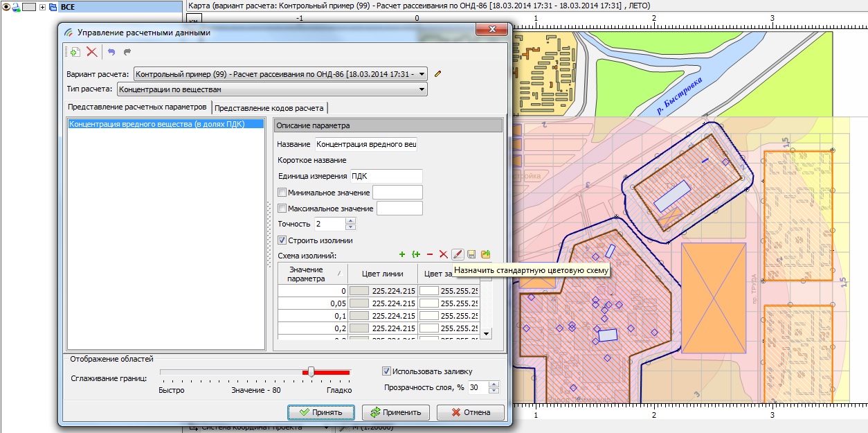Clear all isolines with red X icon
This screenshot has height=433, width=868.
(x=444, y=255)
